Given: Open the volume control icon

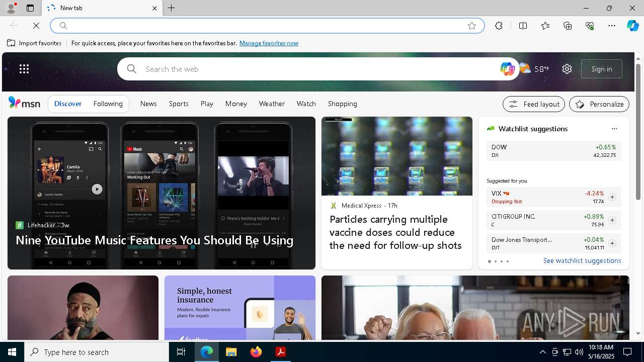Looking at the screenshot, I should [579, 352].
